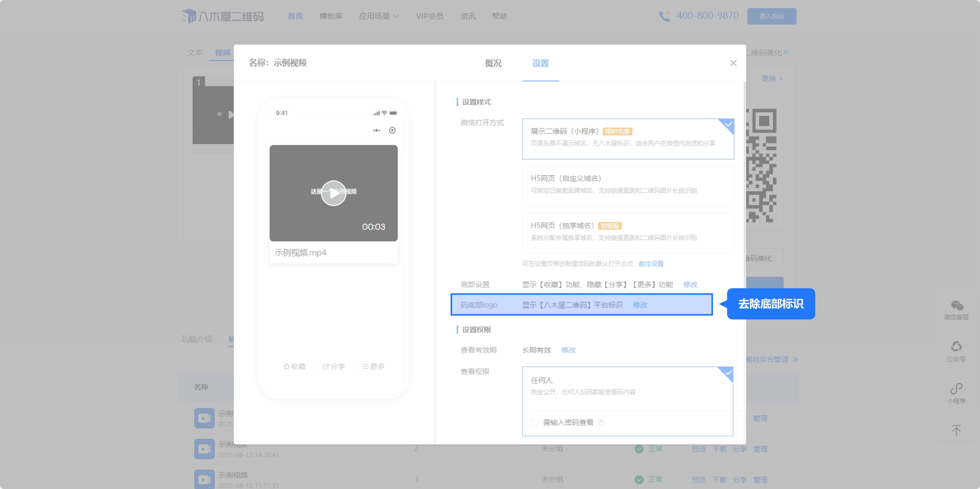The image size is (980, 489).
Task: Click the WeChat customer service icon
Action: tap(957, 306)
